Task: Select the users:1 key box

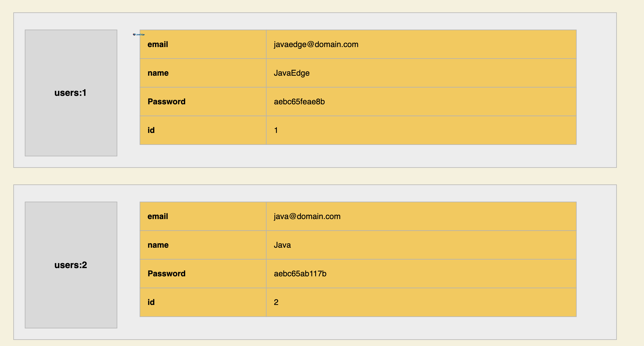Action: pos(71,93)
